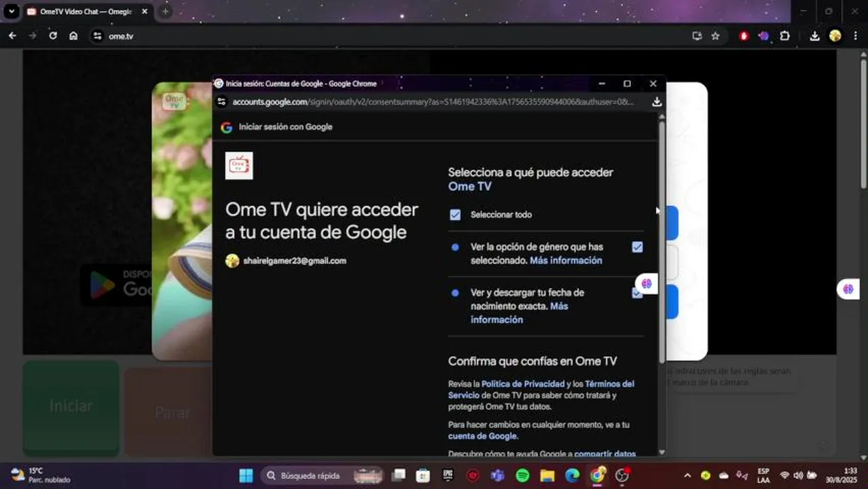Viewport: 868px width, 489px height.
Task: Click the popup scrollbar up arrow
Action: 662,117
